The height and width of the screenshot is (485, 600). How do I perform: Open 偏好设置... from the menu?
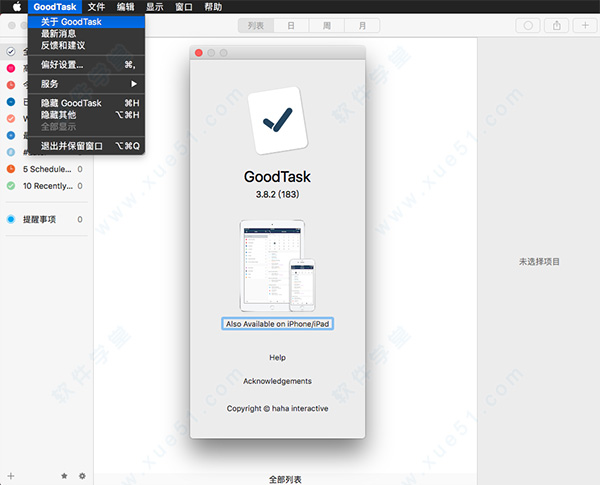click(86, 65)
